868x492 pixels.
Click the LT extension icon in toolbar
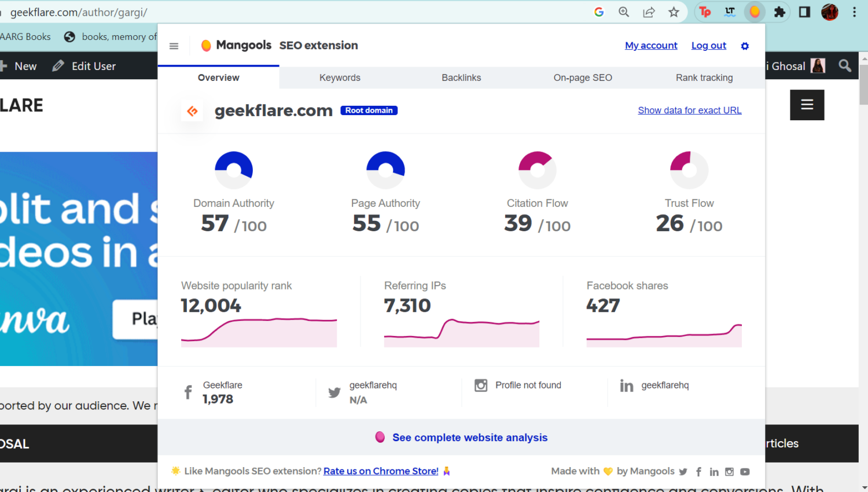point(730,12)
